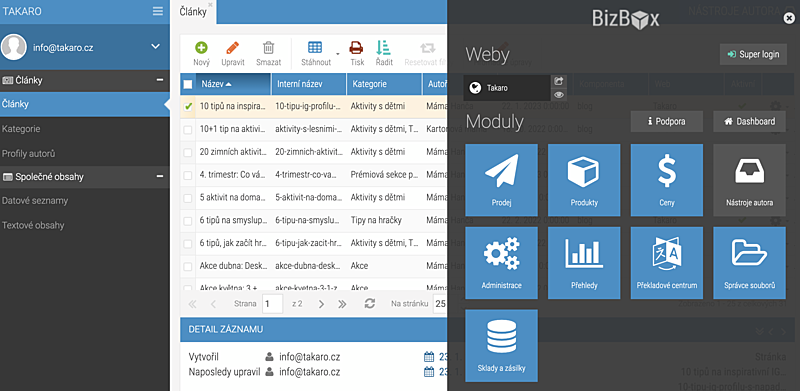800x391 pixels.
Task: Click the user avatar icon
Action: pos(14,47)
